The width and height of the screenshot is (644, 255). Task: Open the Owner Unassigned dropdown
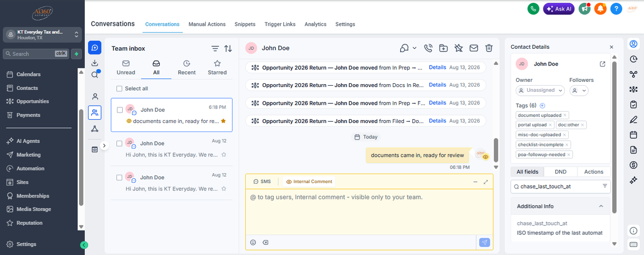coord(541,90)
